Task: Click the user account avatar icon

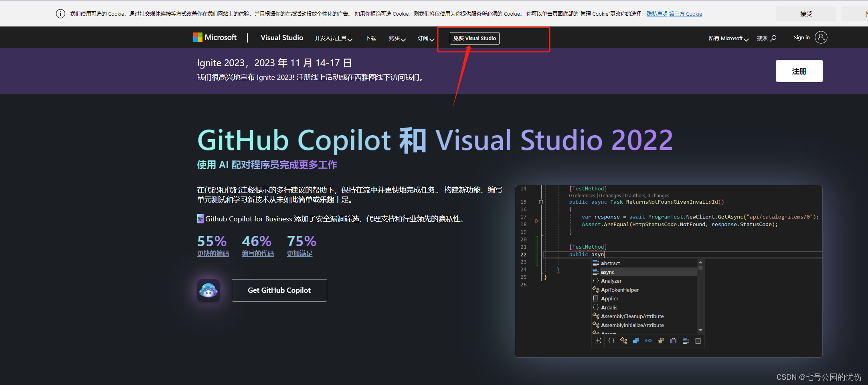Action: (821, 37)
